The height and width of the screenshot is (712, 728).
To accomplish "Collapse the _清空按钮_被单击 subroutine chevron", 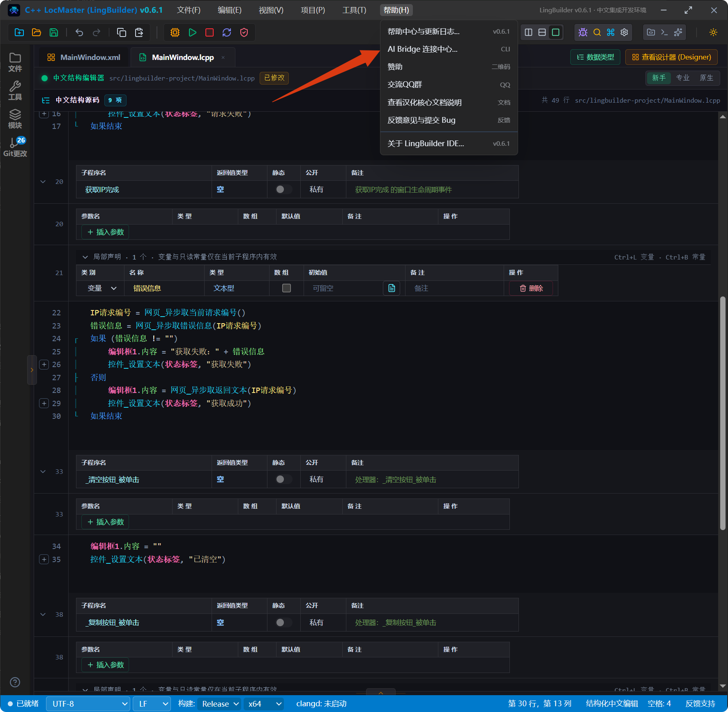I will point(43,471).
